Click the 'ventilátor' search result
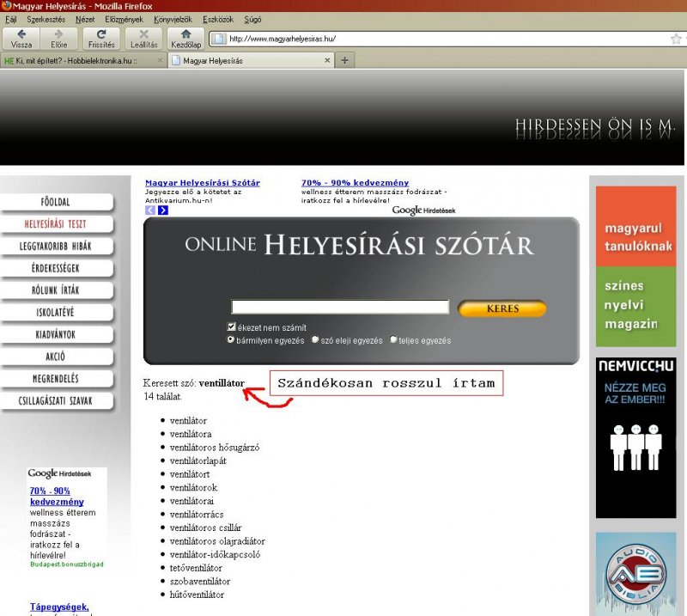 [x=188, y=420]
